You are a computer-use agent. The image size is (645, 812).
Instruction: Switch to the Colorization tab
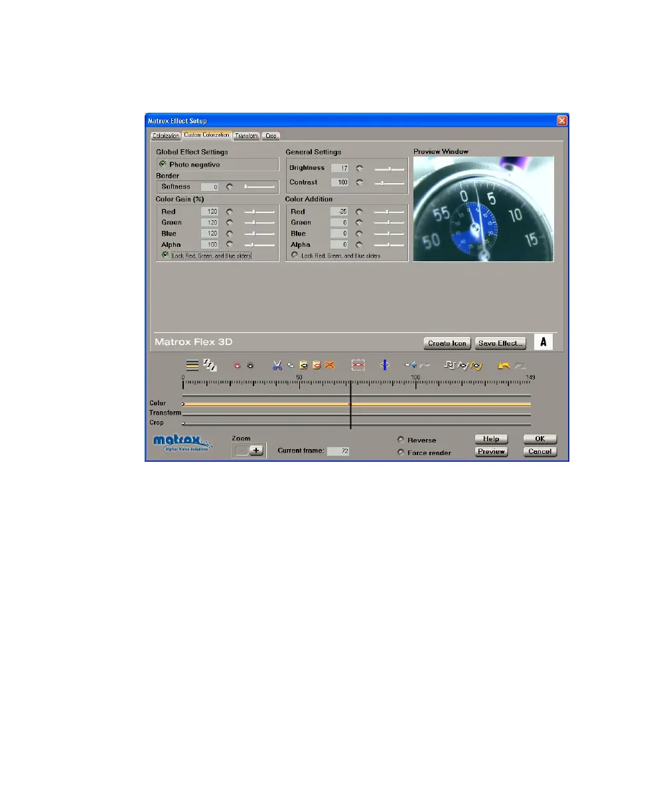click(166, 136)
